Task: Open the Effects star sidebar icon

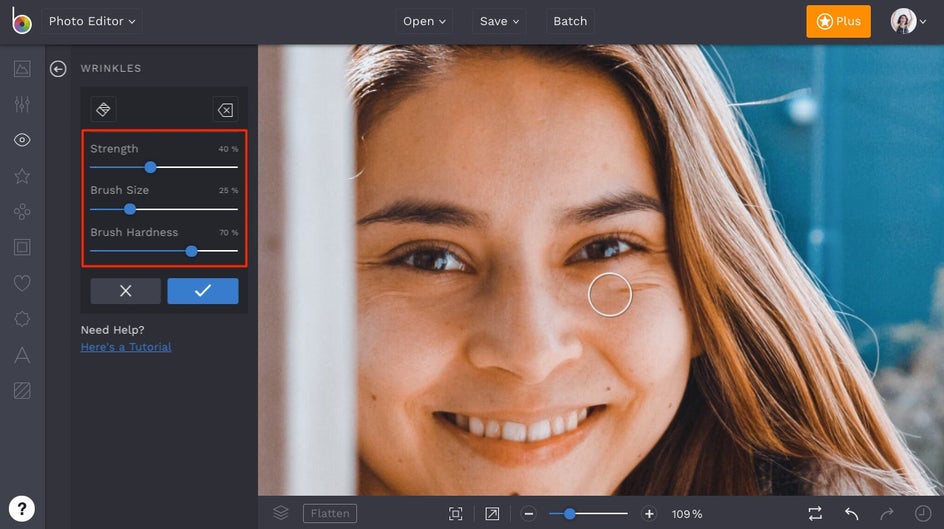Action: (x=22, y=176)
